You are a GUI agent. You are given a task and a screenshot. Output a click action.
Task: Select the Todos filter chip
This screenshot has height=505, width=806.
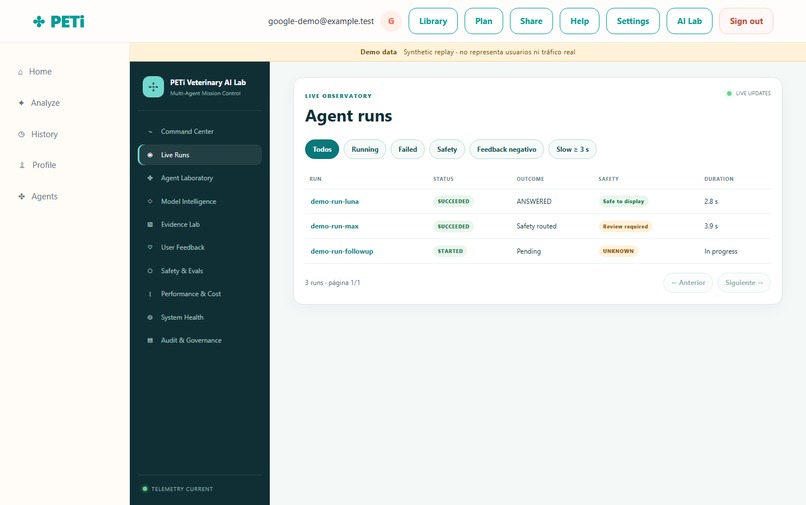322,149
